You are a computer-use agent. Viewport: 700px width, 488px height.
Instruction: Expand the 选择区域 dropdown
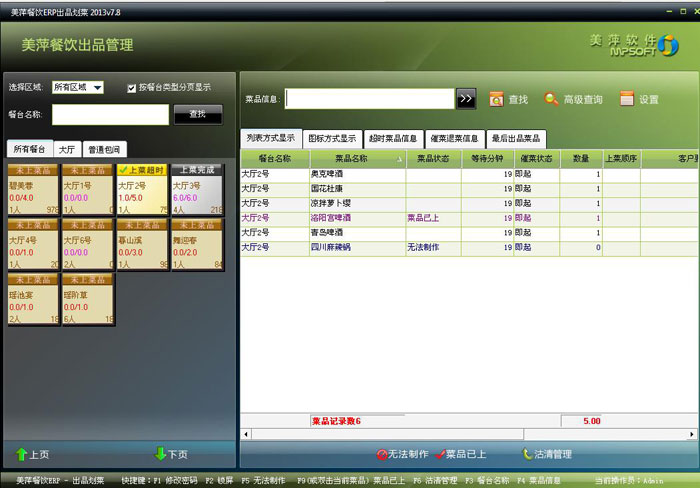97,88
